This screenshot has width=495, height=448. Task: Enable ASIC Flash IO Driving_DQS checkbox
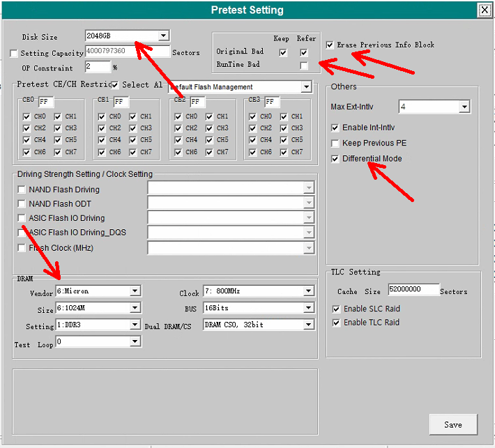click(21, 233)
